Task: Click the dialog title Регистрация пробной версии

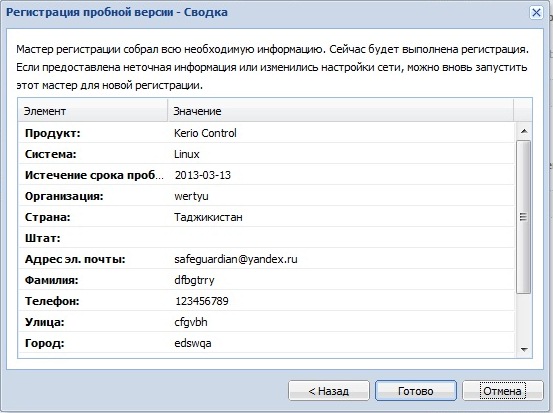Action: pyautogui.click(x=90, y=12)
